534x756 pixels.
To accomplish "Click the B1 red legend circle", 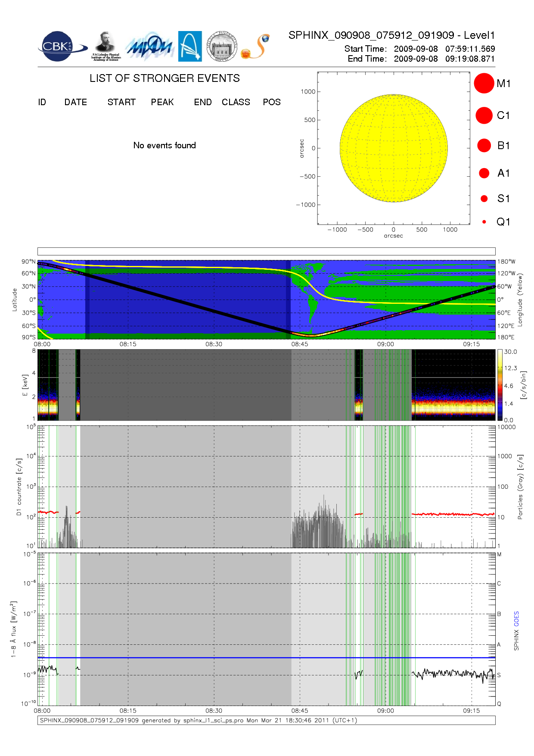I will [484, 145].
